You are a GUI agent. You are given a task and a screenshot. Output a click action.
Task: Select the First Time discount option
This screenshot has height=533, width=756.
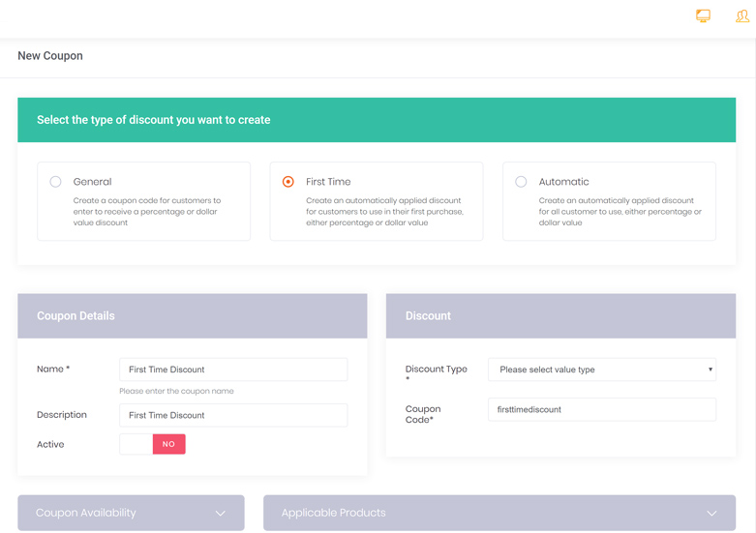coord(287,182)
